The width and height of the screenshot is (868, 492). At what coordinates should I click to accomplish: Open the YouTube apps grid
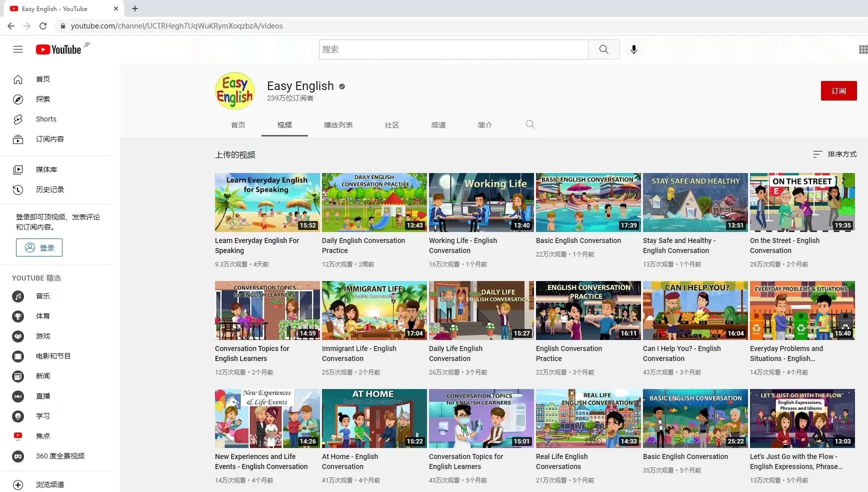tap(862, 49)
